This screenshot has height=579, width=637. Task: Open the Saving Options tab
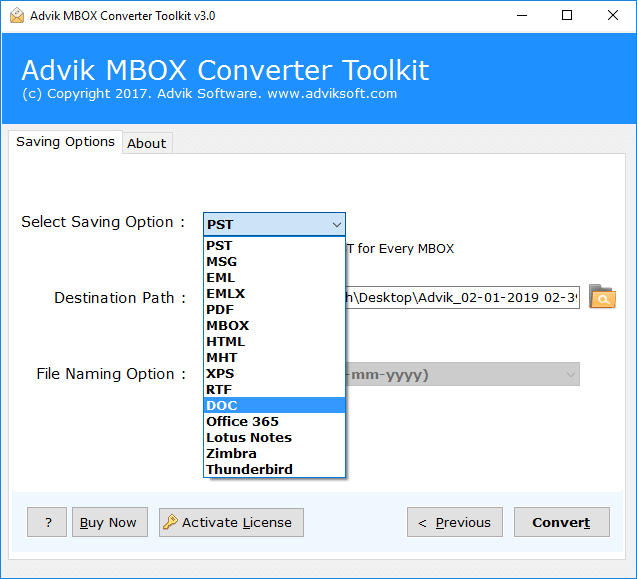point(65,142)
